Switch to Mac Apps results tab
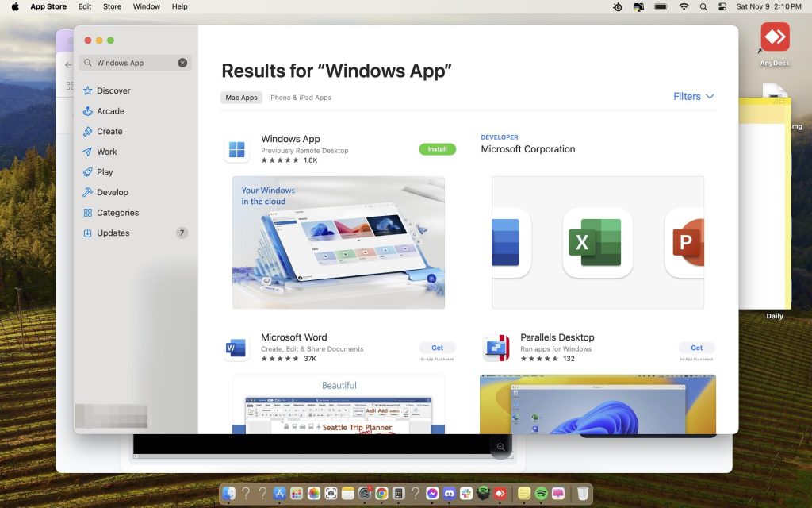812x508 pixels. coord(241,98)
